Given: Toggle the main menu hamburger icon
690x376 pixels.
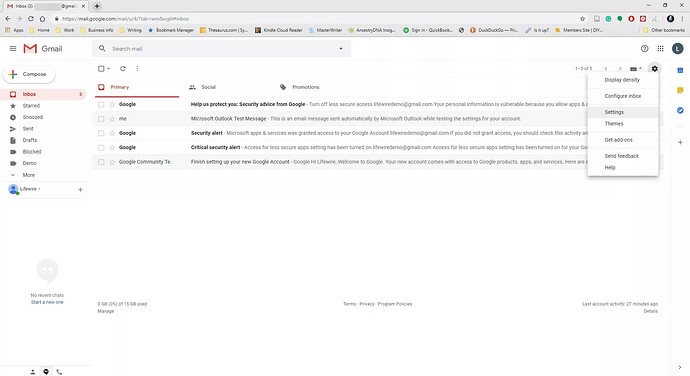Looking at the screenshot, I should pos(13,48).
